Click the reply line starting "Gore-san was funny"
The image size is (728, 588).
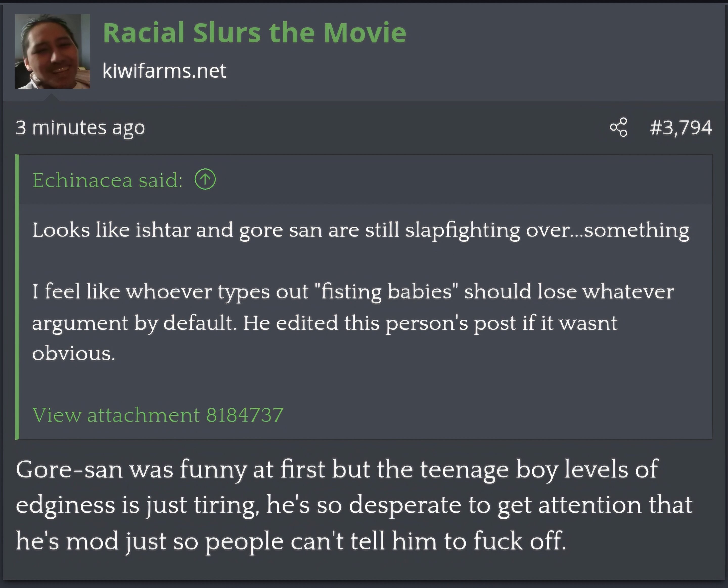(337, 469)
